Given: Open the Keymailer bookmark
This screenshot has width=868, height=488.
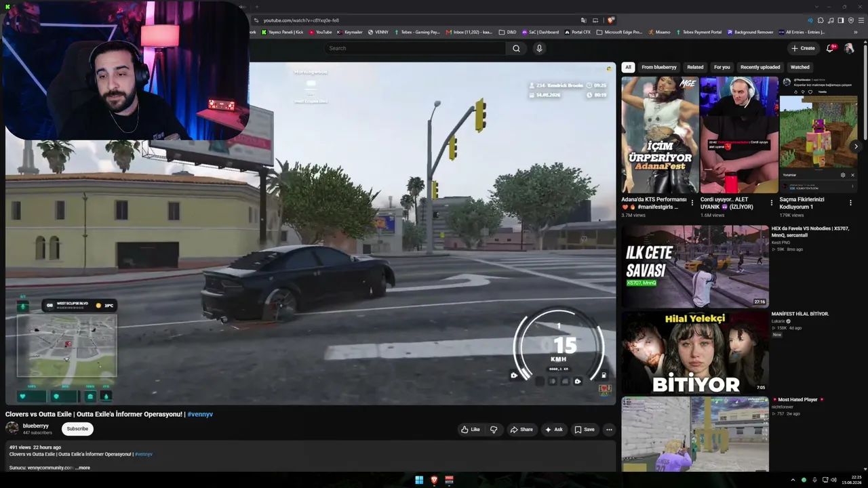Looking at the screenshot, I should [x=350, y=32].
